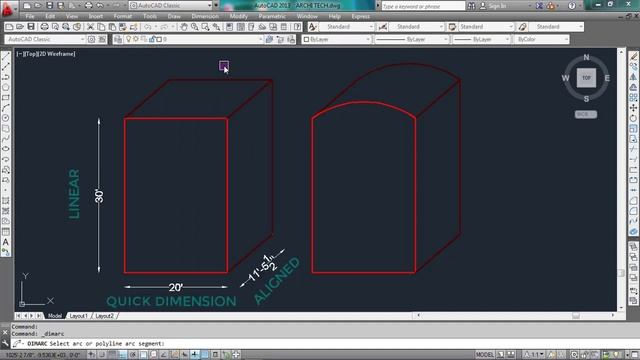The image size is (640, 360).
Task: Open the Table Style Standard dropdown
Action: [x=486, y=27]
